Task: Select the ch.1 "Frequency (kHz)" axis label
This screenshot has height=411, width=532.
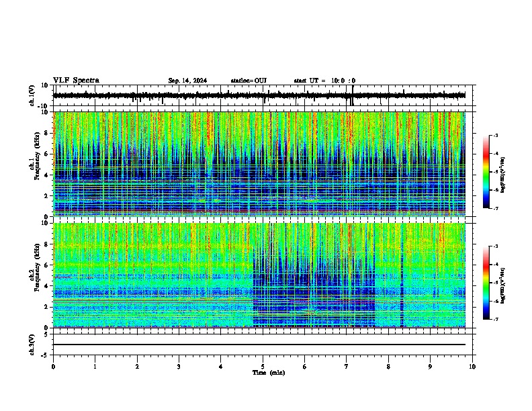Action: coord(37,156)
